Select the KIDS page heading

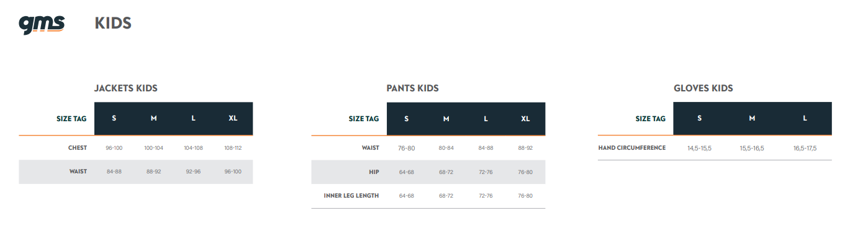[113, 24]
